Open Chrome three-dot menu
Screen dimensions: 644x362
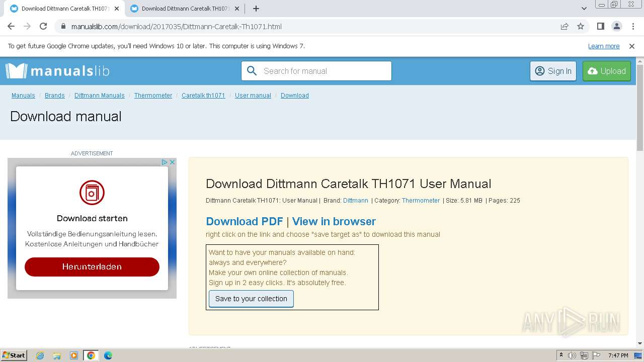coord(633,26)
